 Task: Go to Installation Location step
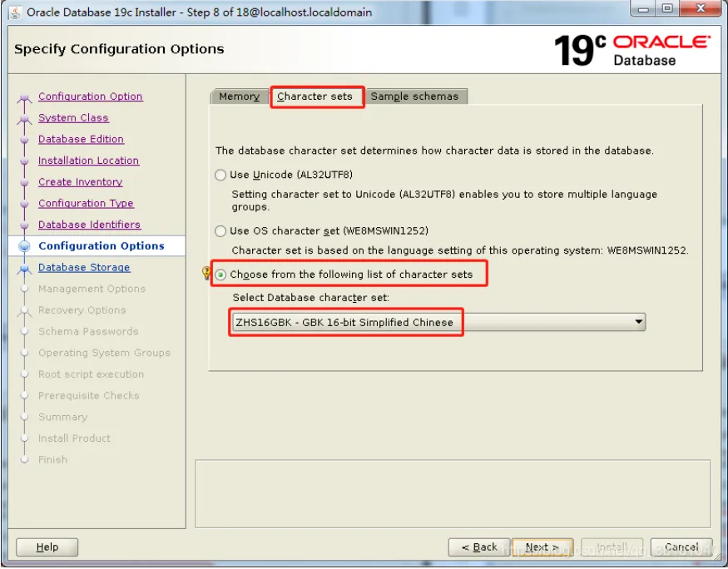pyautogui.click(x=89, y=161)
